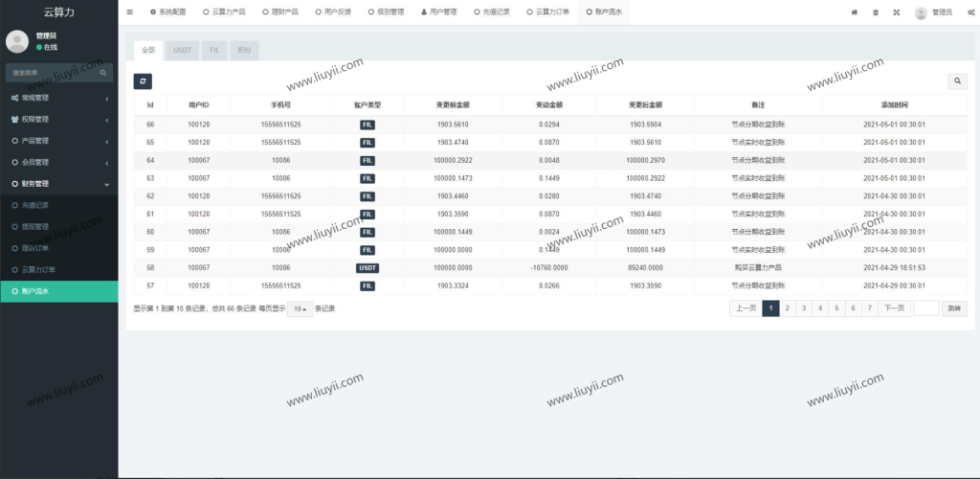Click the search icon in sidebar menu search
The image size is (980, 479).
click(x=103, y=73)
